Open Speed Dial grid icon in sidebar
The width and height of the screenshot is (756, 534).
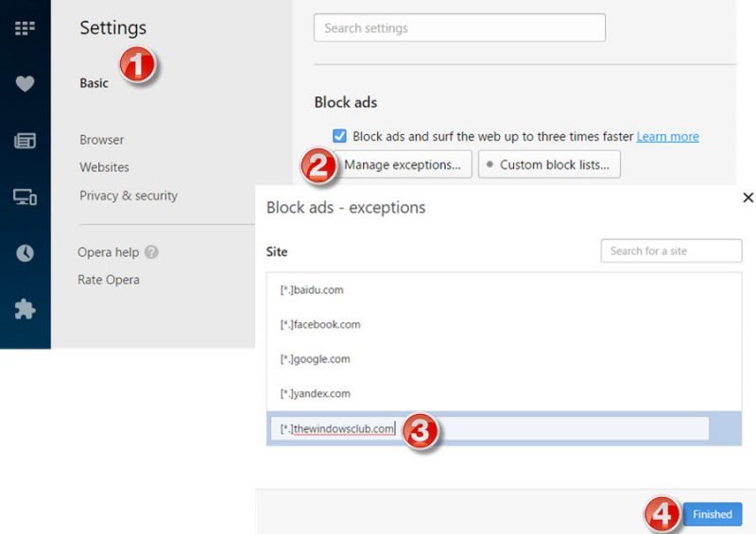(x=25, y=28)
